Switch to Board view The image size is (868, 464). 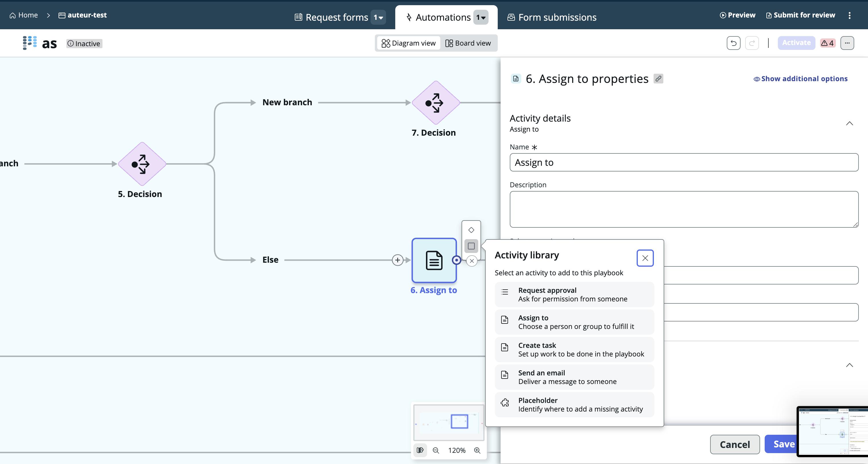[x=468, y=43]
